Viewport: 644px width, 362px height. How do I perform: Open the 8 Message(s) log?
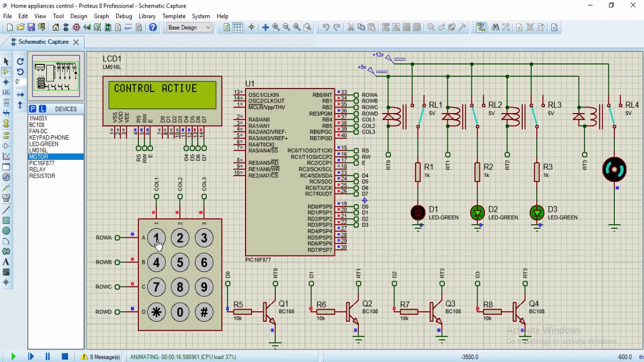pyautogui.click(x=101, y=357)
